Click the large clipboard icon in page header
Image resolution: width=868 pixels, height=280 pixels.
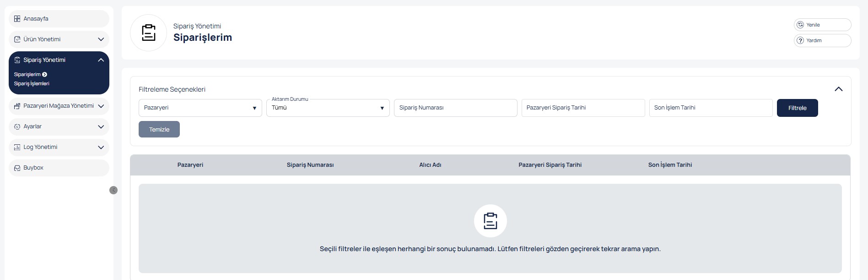click(x=148, y=33)
